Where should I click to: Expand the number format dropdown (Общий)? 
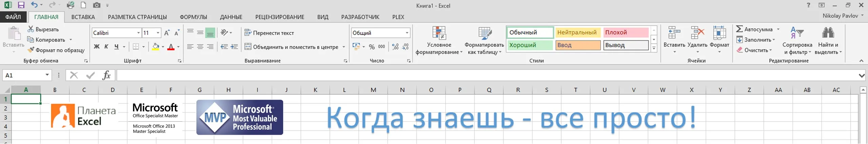point(407,33)
